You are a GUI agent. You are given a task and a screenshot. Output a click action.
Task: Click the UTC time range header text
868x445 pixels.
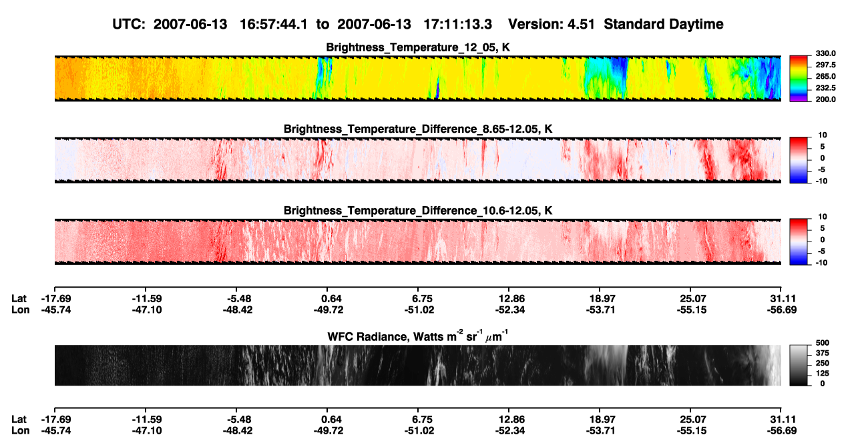(x=304, y=25)
